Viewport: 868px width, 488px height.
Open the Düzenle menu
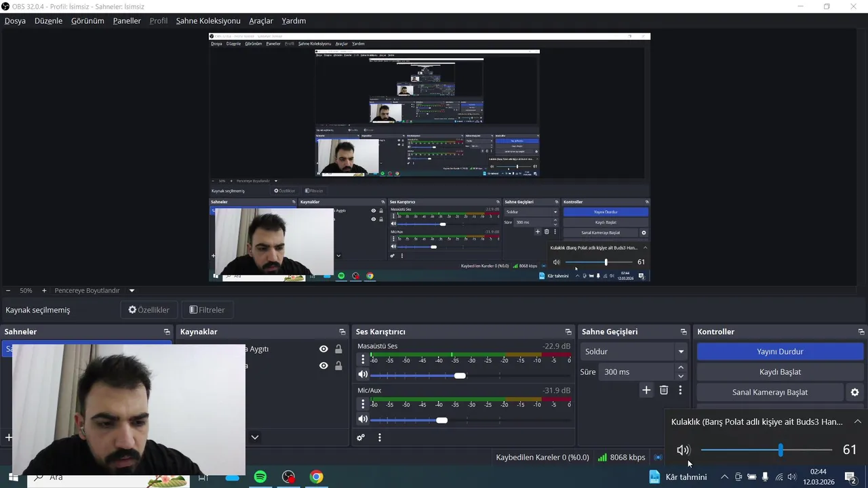tap(48, 21)
